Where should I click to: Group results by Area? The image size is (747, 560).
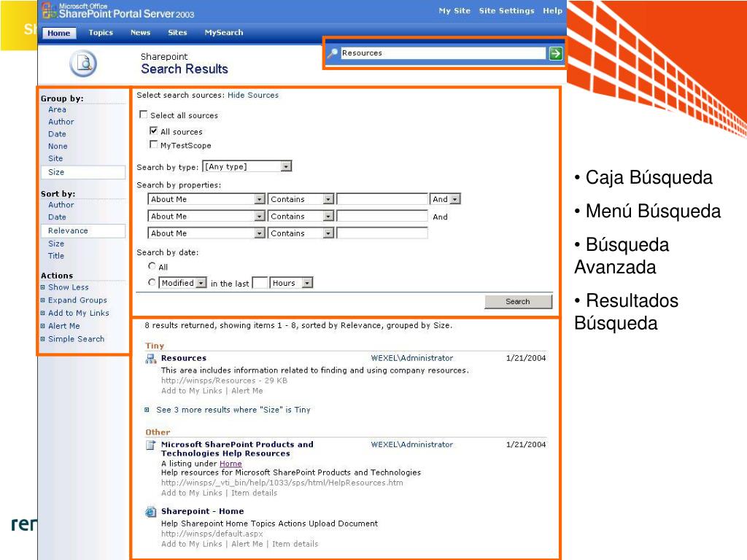[57, 110]
